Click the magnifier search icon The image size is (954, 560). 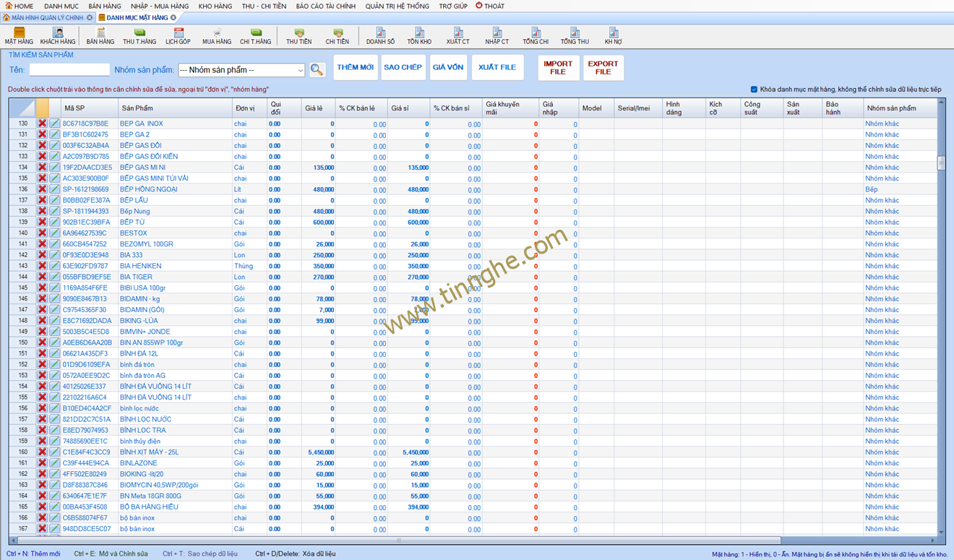317,70
